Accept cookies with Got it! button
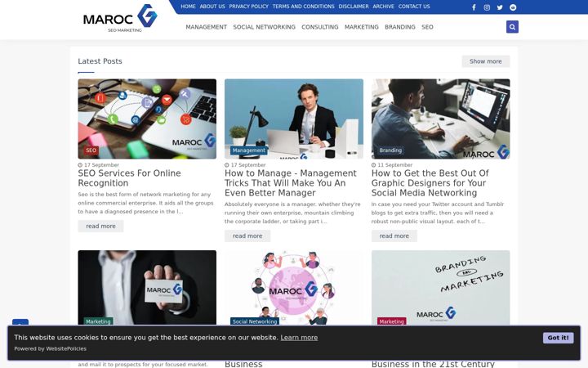Screen dimensions: 588x368 click(x=558, y=338)
